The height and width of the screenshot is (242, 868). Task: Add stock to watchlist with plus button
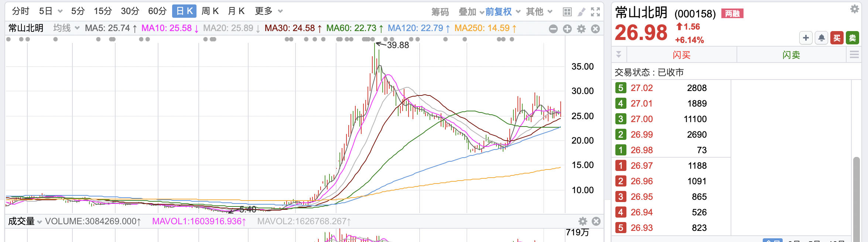(x=806, y=38)
